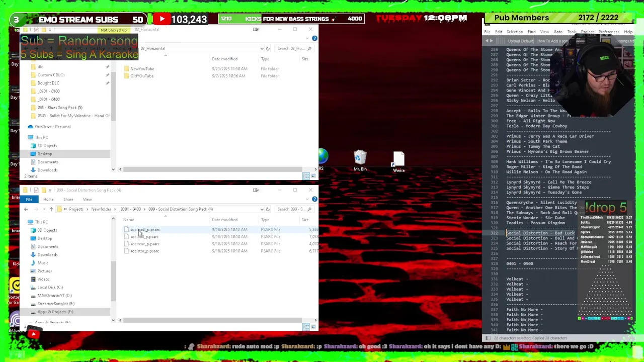This screenshot has width=644, height=362.
Task: Open help icon in upper Explorer window
Action: point(314,38)
